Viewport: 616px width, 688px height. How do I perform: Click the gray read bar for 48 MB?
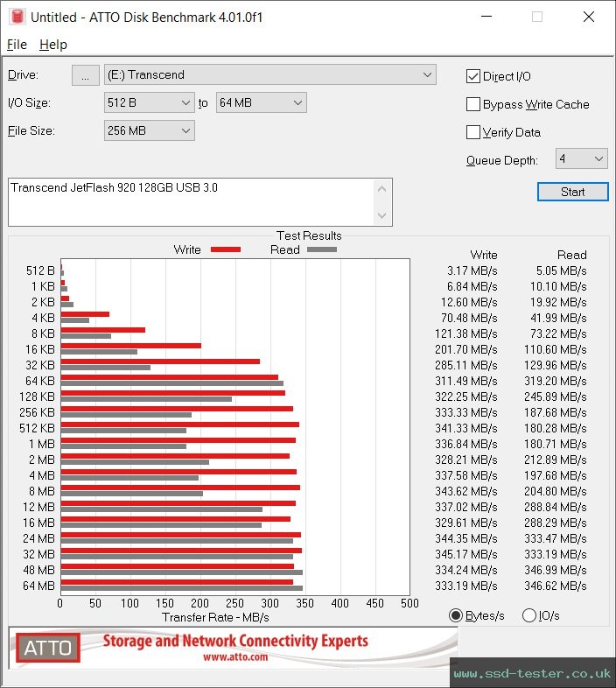pyautogui.click(x=182, y=572)
